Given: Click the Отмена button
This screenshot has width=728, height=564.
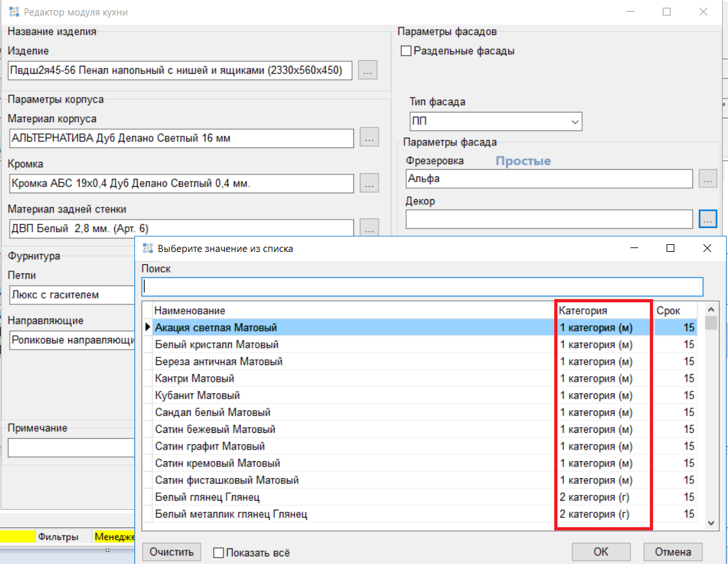Looking at the screenshot, I should 672,552.
